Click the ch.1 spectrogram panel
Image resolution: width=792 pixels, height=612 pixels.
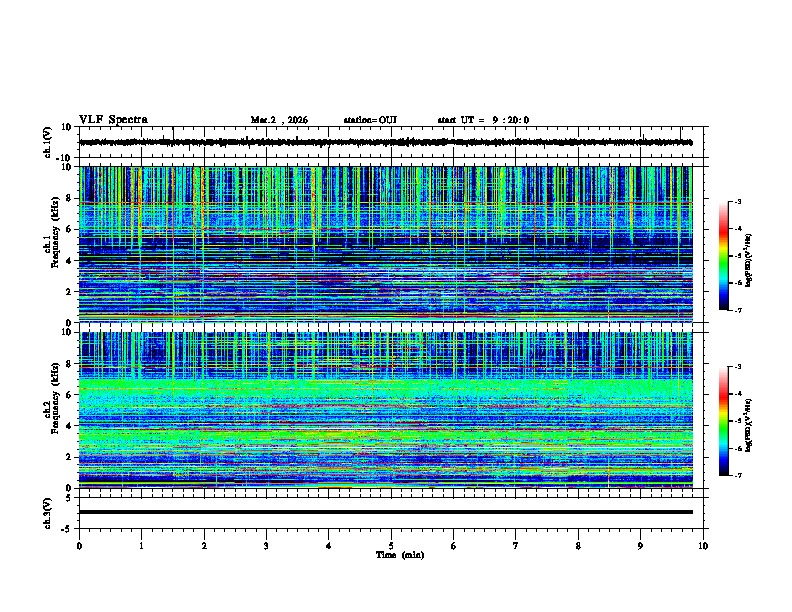(385, 244)
